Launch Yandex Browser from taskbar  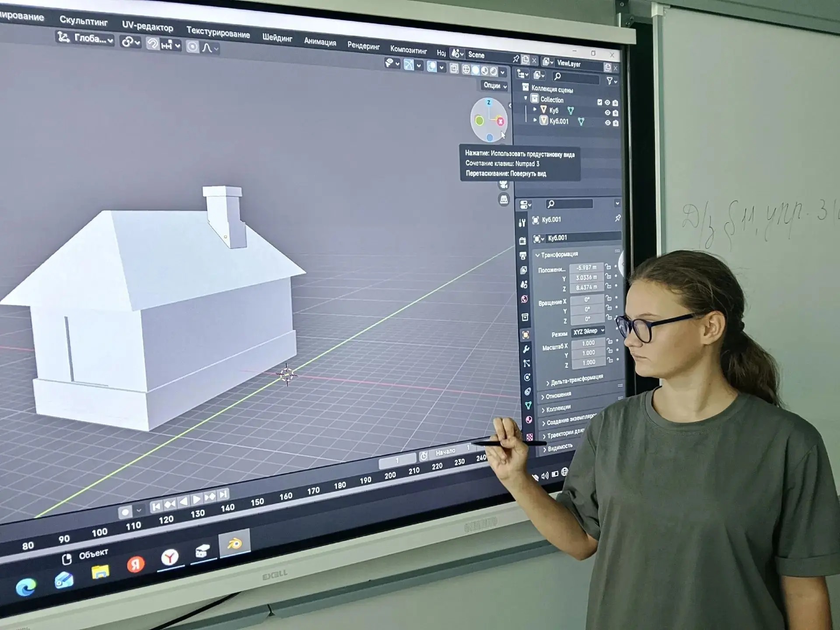[170, 557]
